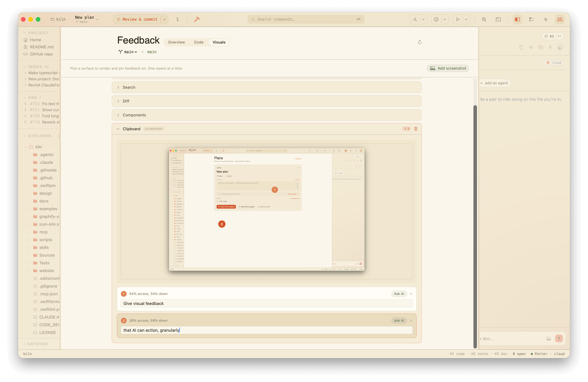Click the pull request icon beside Review & commit
The image size is (588, 382).
click(x=178, y=19)
